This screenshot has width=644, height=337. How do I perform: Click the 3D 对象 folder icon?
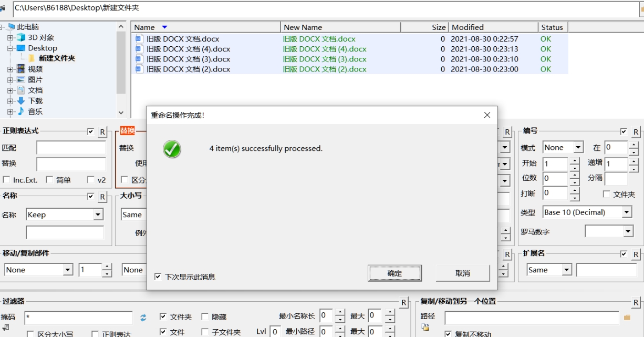click(x=21, y=37)
